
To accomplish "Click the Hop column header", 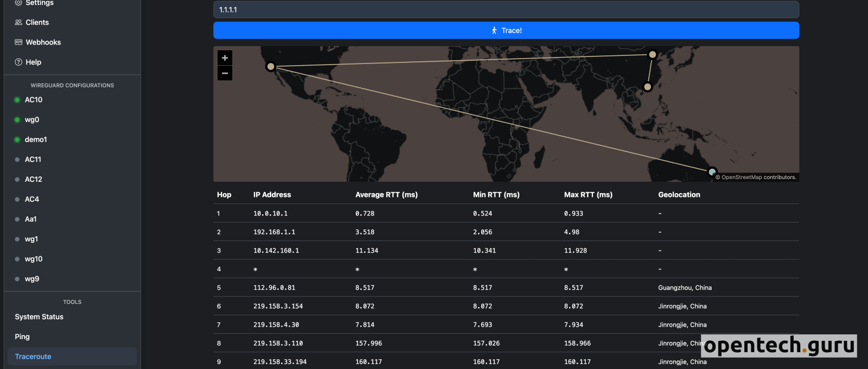I will click(224, 195).
